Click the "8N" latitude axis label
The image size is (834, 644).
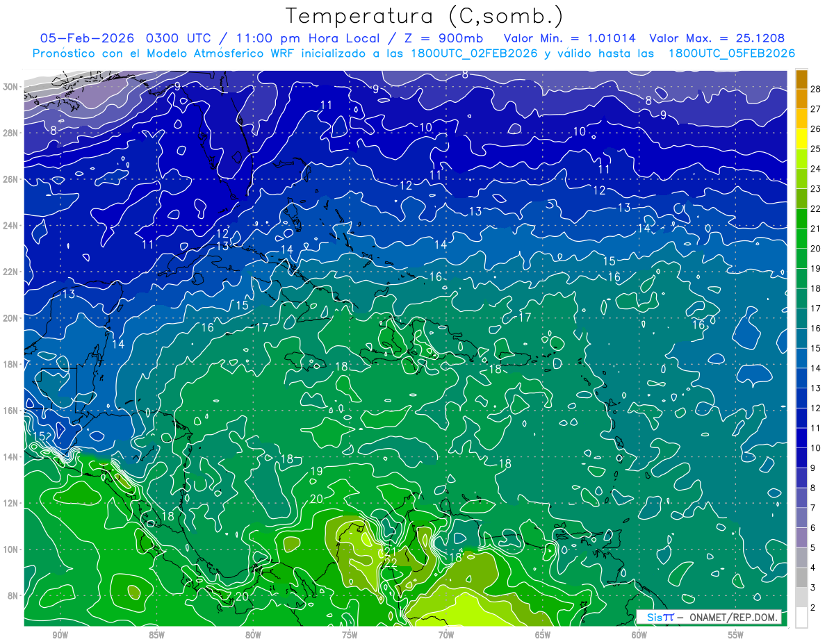coord(14,595)
